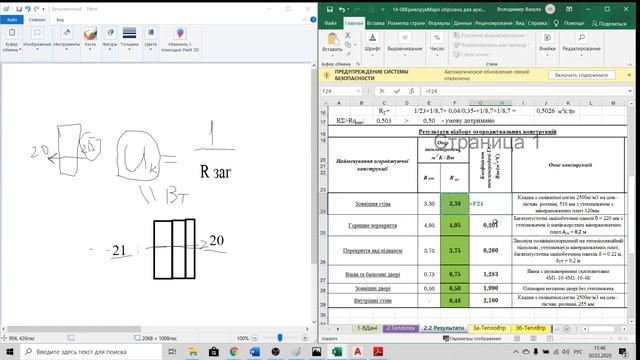Cut selection with Excel scissors icon
Viewport: 640px width, 360px height.
coord(348,36)
